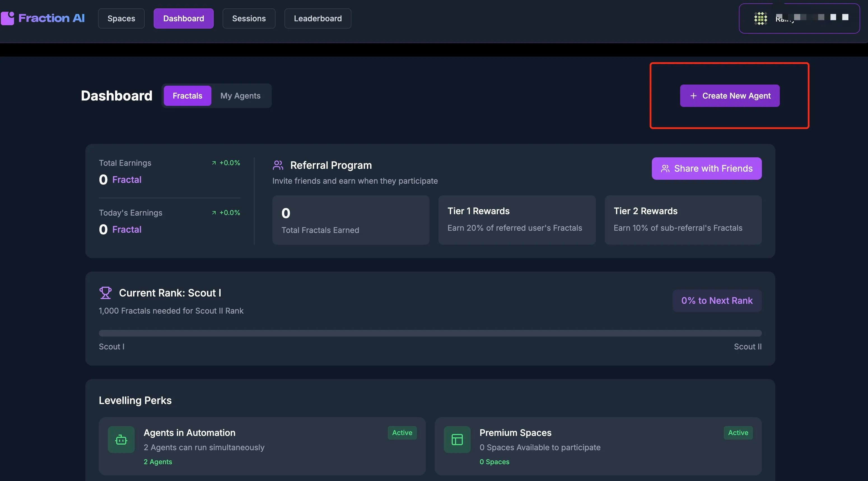Switch to the My Agents view
Viewport: 868px width, 481px height.
click(x=240, y=96)
